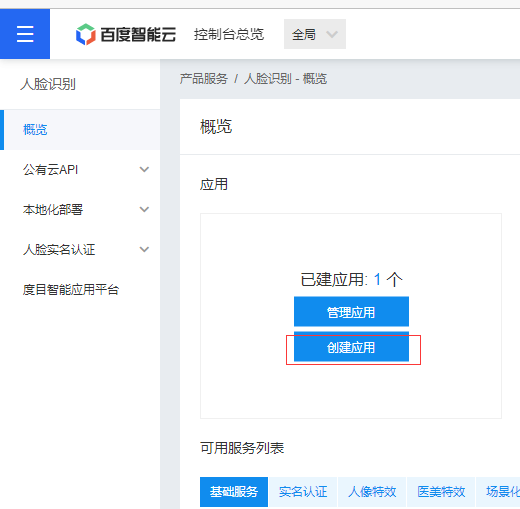Switch to the 医美特效 tab

coord(441,492)
